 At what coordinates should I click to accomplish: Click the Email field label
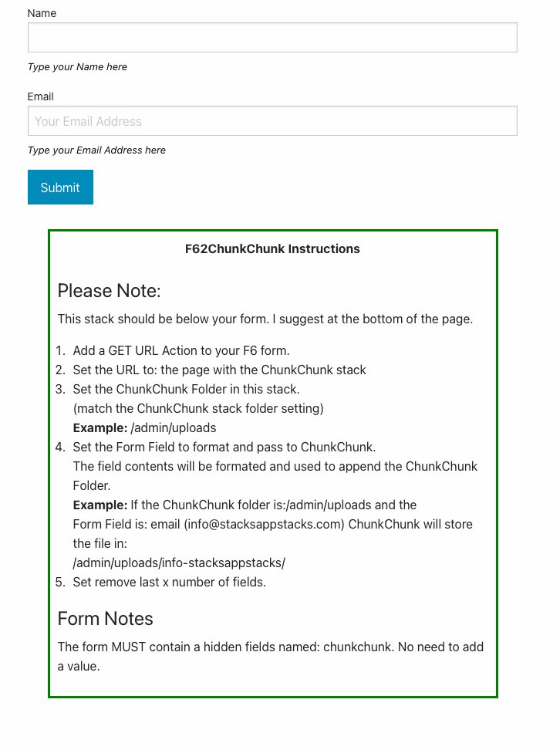click(x=41, y=96)
